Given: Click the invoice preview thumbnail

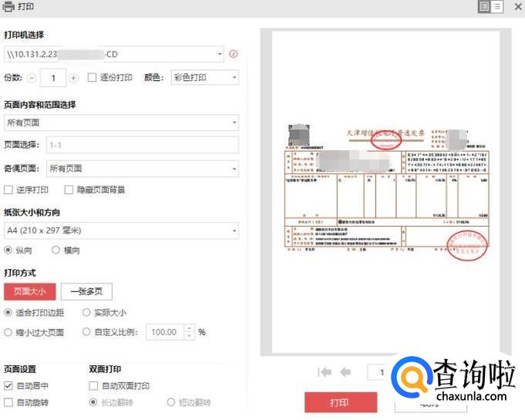Looking at the screenshot, I should 386,192.
